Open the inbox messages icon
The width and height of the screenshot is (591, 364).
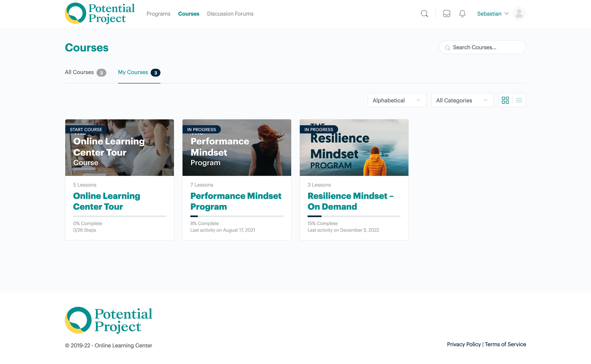[446, 14]
